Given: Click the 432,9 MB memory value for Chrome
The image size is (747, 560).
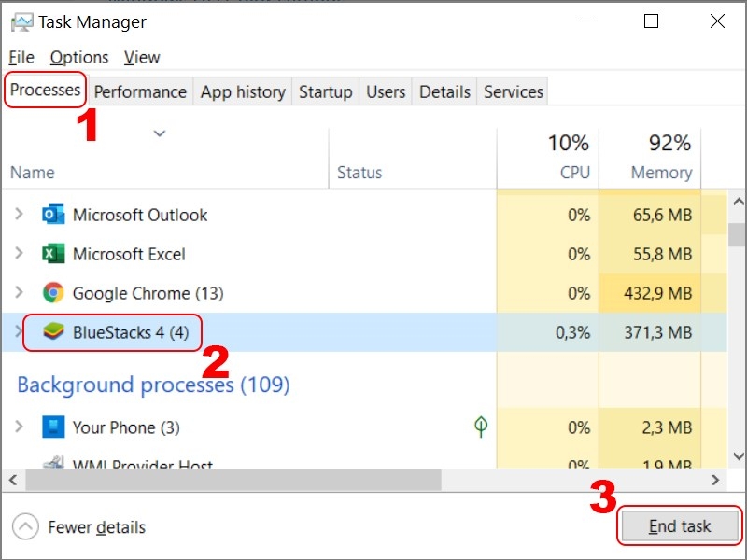Looking at the screenshot, I should coord(658,293).
